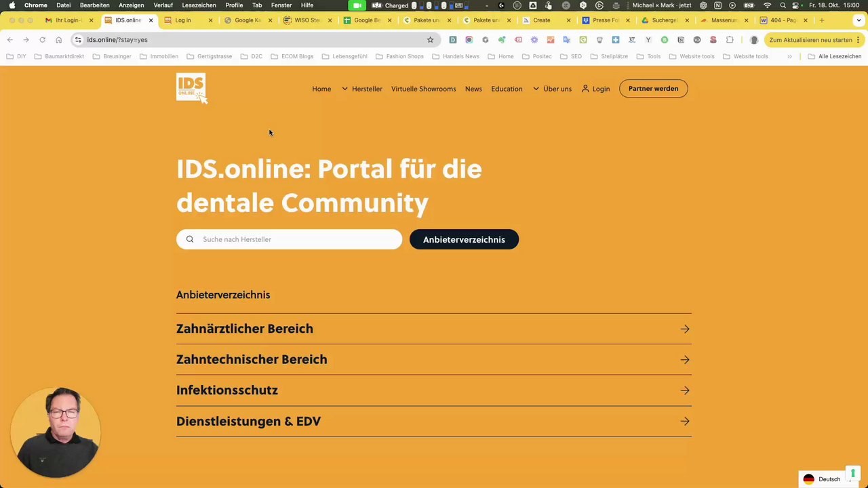Go forward with the browser forward arrow
This screenshot has height=488, width=868.
click(x=26, y=40)
